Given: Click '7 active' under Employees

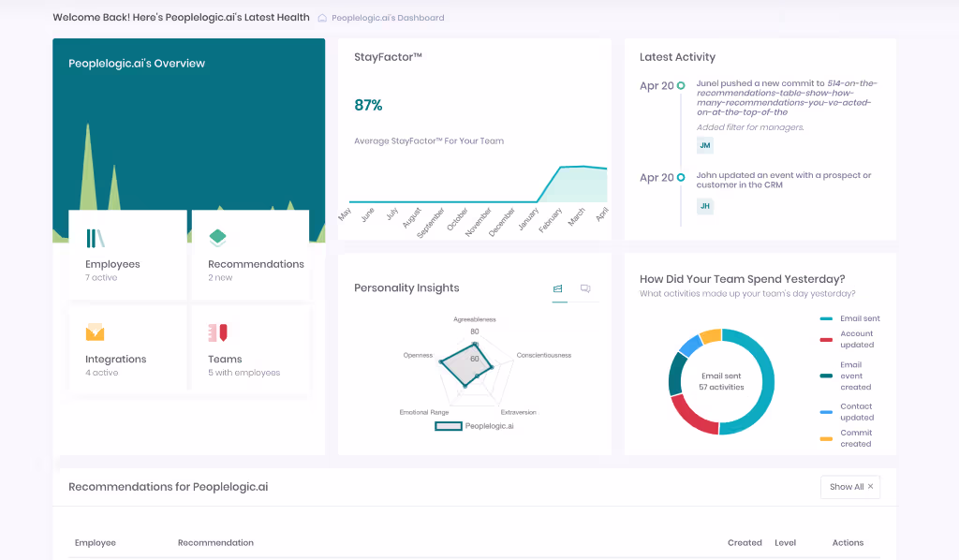Looking at the screenshot, I should point(101,277).
